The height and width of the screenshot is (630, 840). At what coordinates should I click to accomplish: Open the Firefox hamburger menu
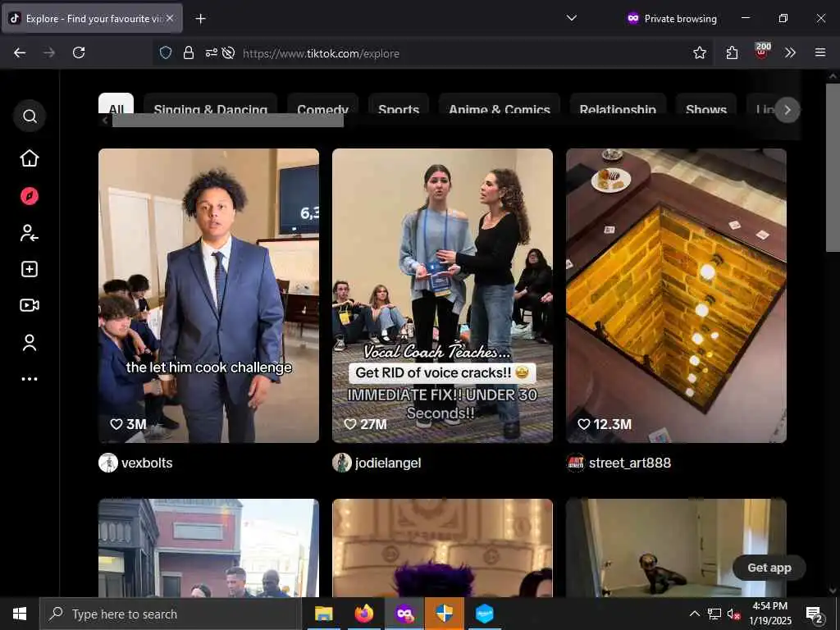(x=819, y=52)
